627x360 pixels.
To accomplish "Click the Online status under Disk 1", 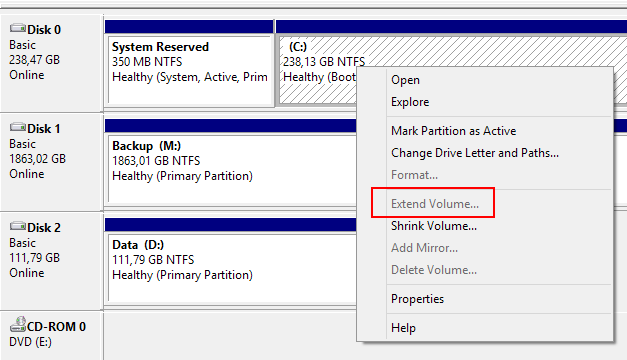I will point(27,174).
